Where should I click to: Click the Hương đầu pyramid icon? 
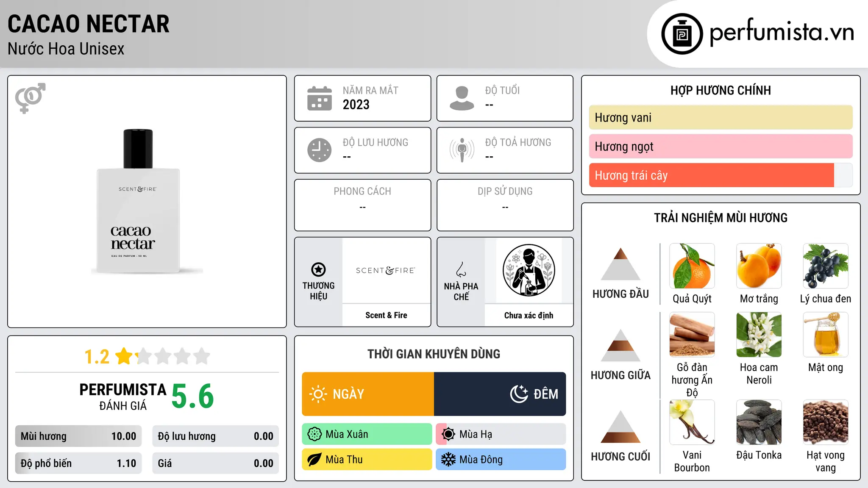620,264
